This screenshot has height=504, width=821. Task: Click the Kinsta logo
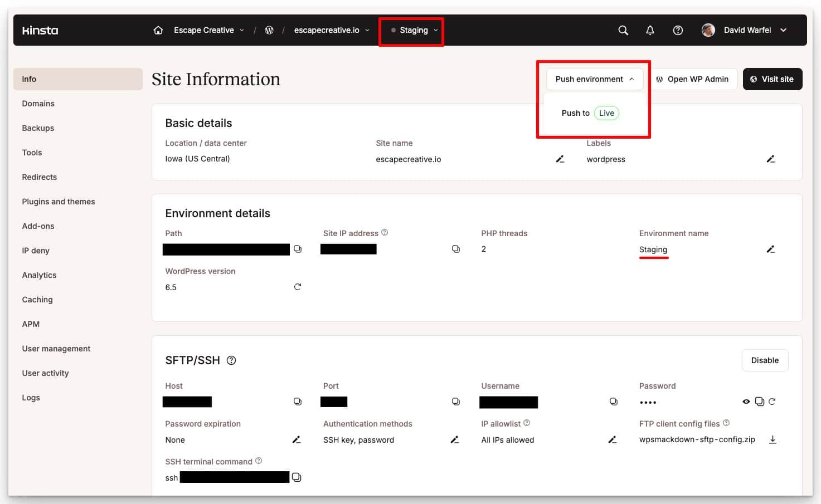coord(40,30)
